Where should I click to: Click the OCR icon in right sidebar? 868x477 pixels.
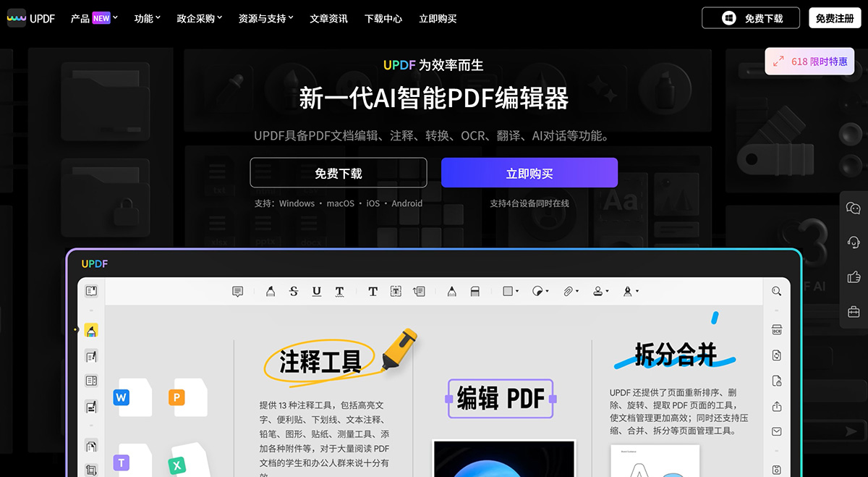[x=776, y=328]
